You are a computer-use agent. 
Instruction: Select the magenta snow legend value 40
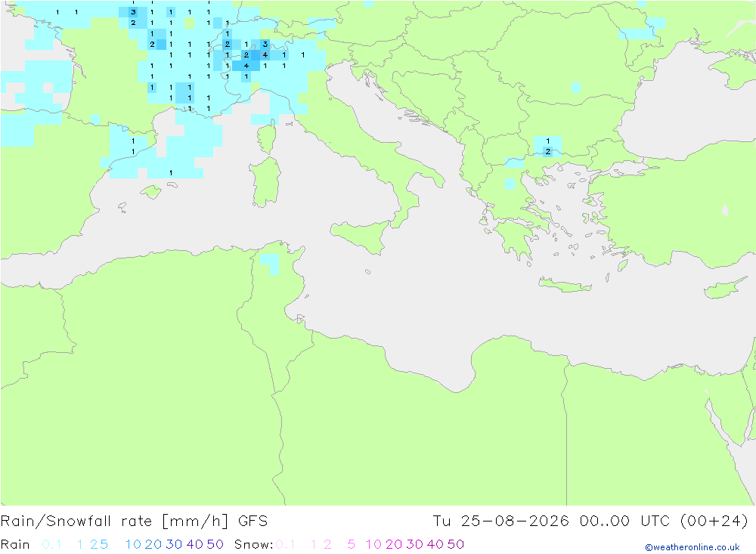435,544
